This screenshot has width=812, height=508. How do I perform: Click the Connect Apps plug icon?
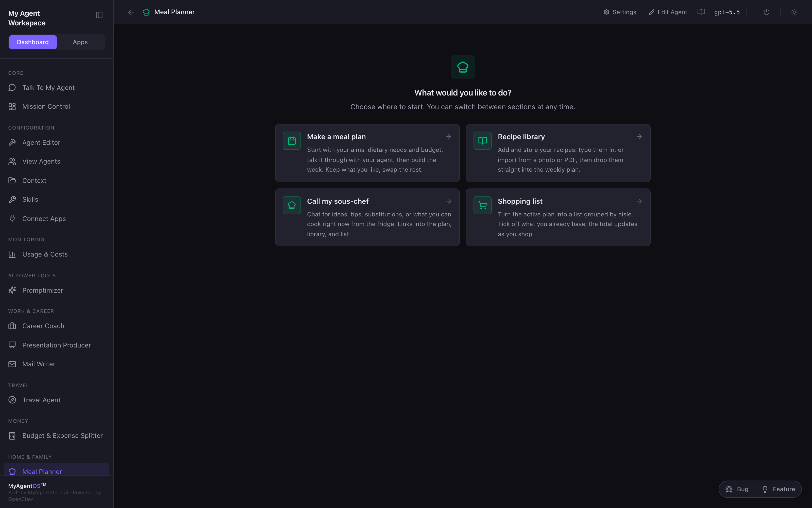[12, 219]
